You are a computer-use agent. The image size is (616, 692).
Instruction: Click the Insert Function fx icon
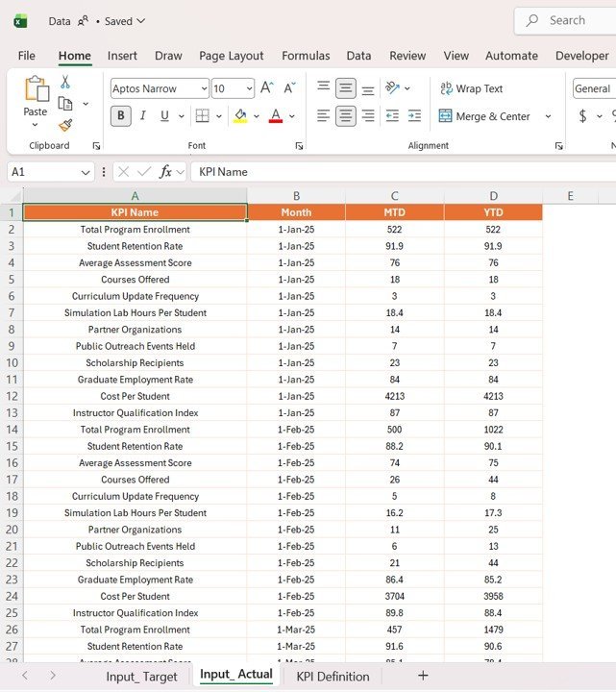(165, 172)
